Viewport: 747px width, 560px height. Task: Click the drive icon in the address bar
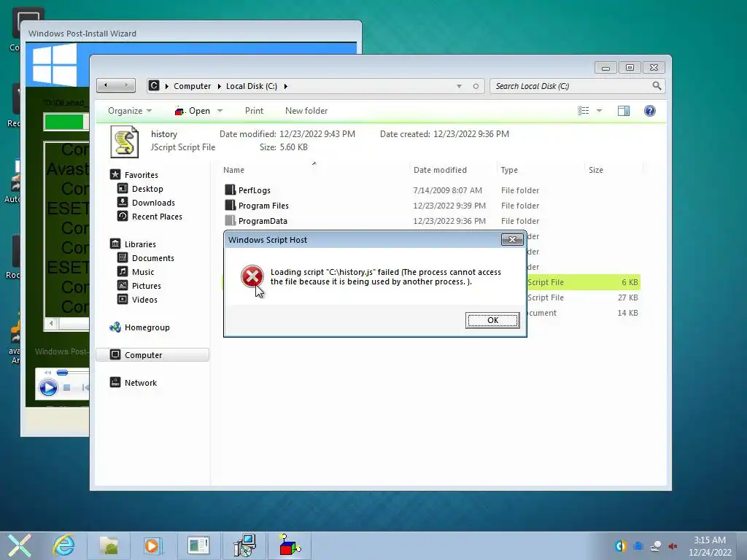tap(154, 86)
